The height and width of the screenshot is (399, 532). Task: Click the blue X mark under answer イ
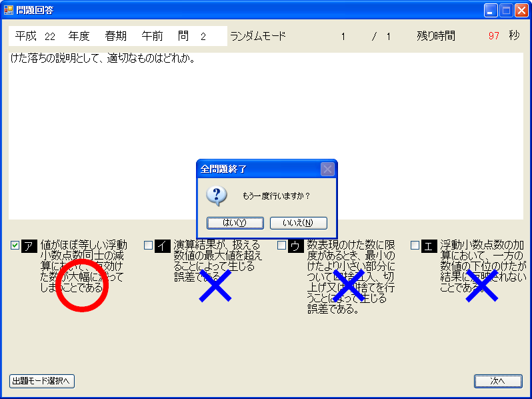(215, 286)
